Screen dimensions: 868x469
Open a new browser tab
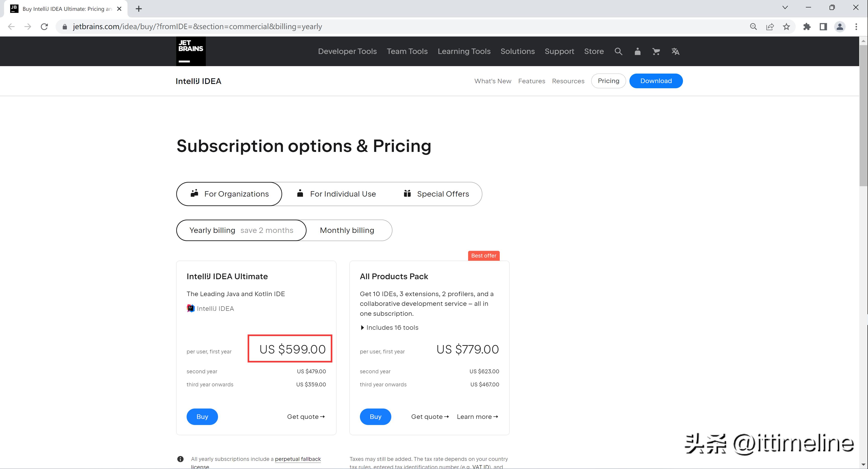[139, 9]
